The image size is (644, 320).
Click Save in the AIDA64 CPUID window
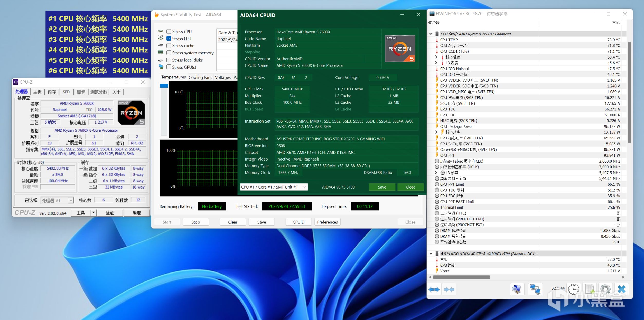pos(382,187)
